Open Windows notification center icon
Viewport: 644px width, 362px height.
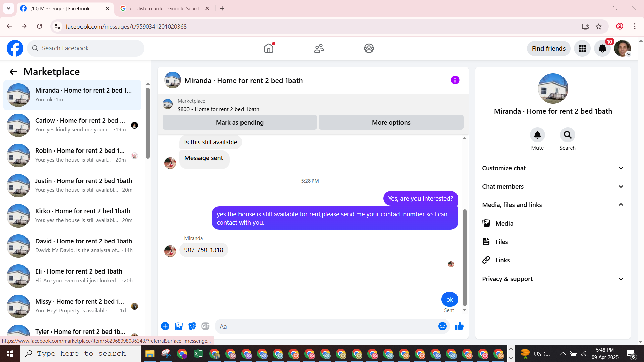point(631,354)
